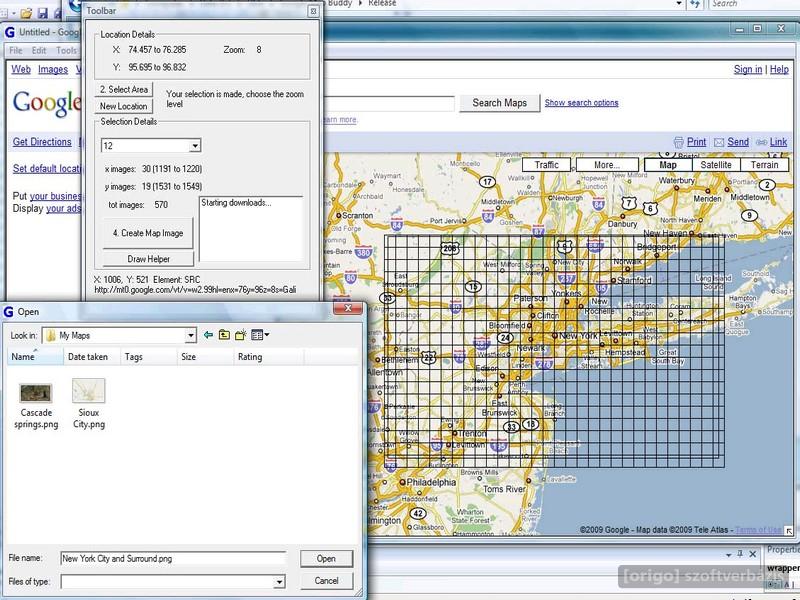800x600 pixels.
Task: Click the open-folder icon in the top toolbar
Action: coord(26,13)
